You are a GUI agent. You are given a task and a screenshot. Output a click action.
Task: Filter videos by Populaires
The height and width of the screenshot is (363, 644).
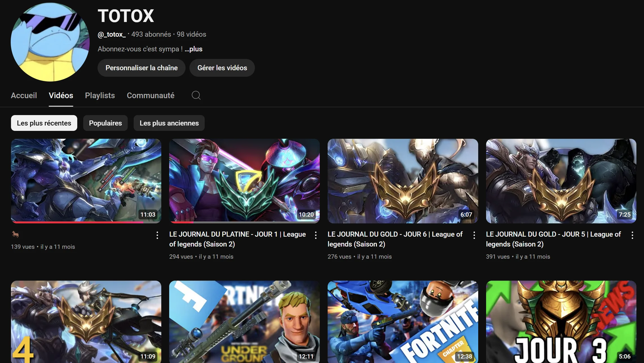(105, 123)
